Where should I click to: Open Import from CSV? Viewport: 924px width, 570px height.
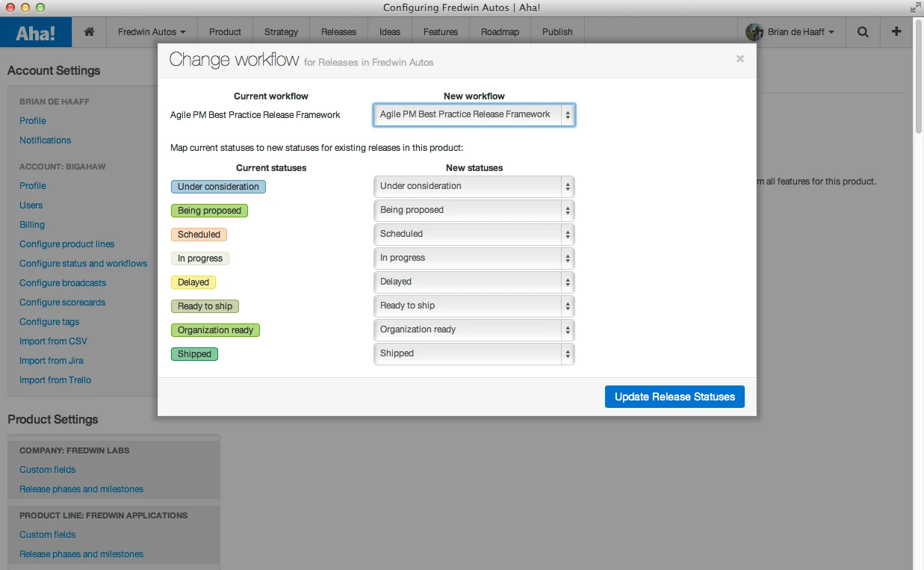coord(53,341)
